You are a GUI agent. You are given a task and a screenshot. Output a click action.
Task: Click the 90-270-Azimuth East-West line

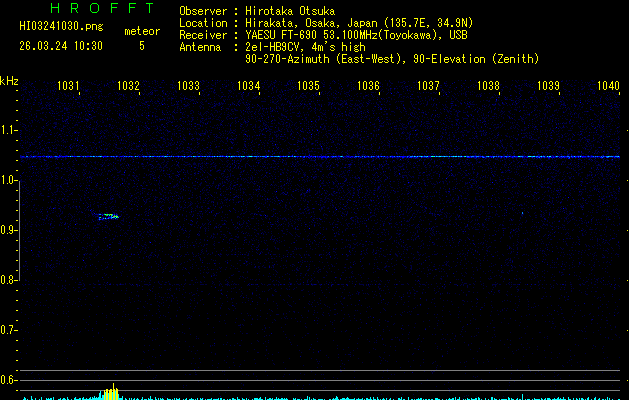click(392, 59)
